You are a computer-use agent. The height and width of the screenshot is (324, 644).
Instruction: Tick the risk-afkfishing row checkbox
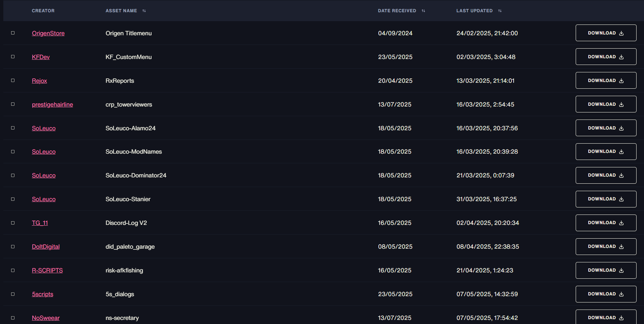click(x=13, y=271)
